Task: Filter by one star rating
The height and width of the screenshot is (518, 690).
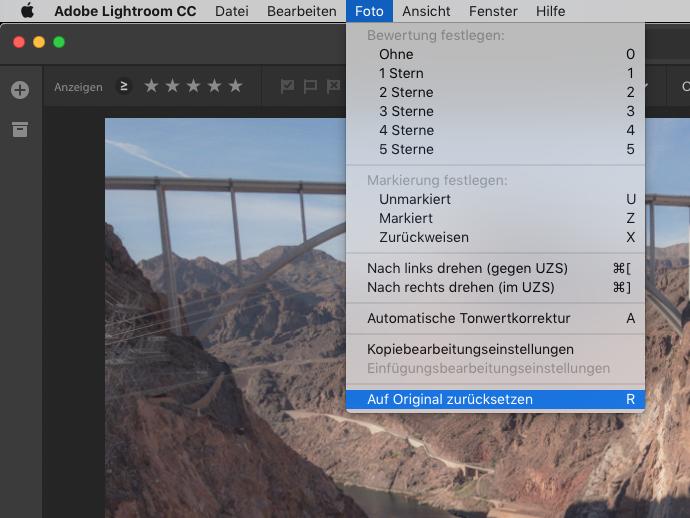Action: point(151,86)
